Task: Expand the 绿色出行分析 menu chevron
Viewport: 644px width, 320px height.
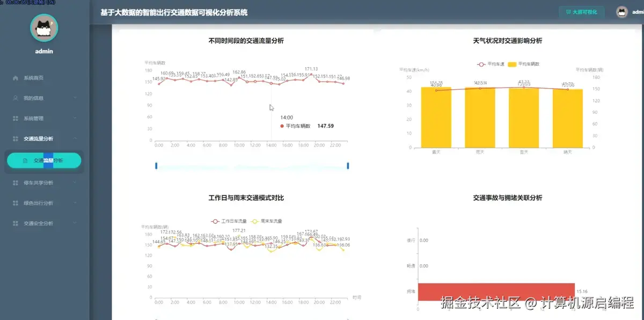Action: pyautogui.click(x=75, y=203)
